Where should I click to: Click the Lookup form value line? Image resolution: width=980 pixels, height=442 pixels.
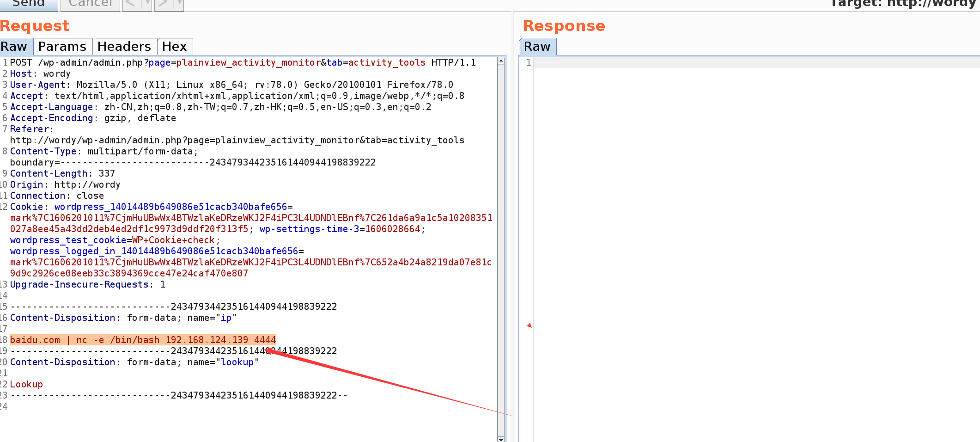pos(26,385)
